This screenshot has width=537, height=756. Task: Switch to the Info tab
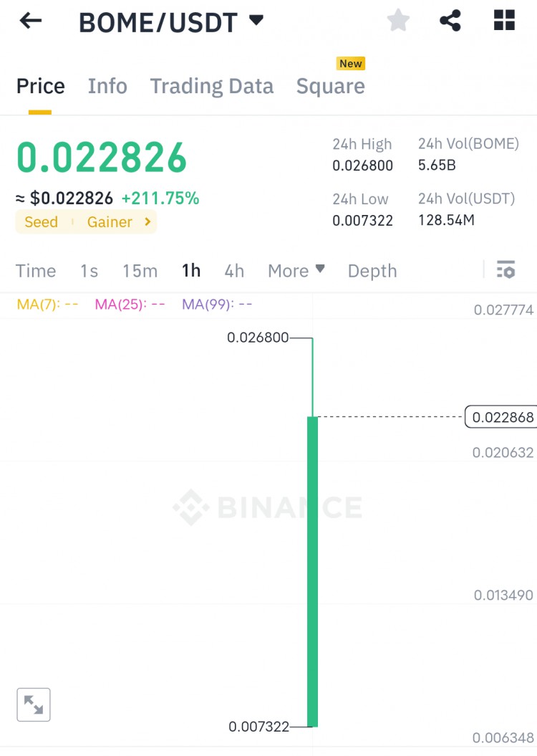tap(107, 86)
